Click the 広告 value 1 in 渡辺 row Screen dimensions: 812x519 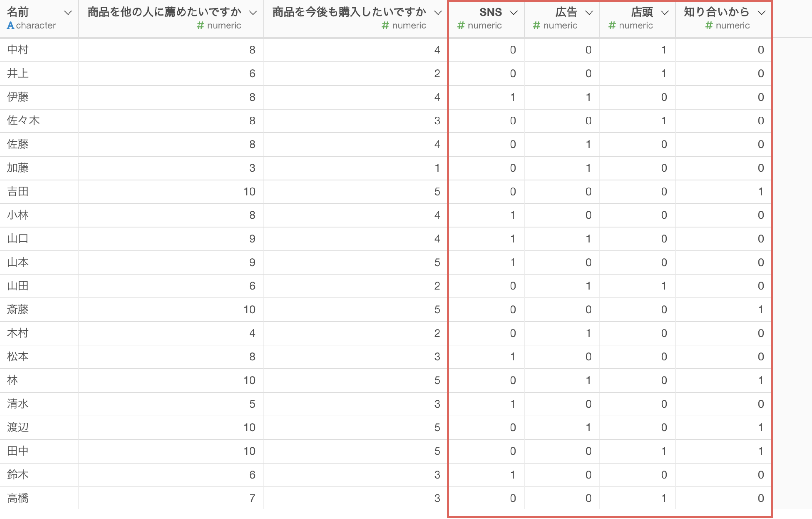(x=588, y=427)
